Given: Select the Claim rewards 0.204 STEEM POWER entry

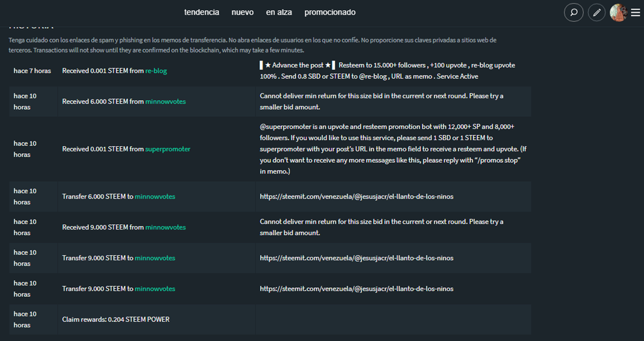Looking at the screenshot, I should tap(116, 320).
